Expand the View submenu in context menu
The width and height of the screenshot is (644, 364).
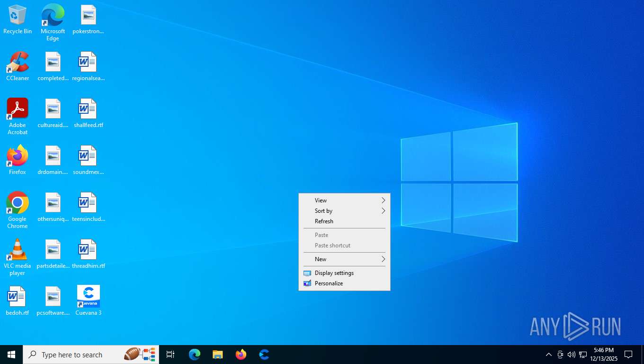(344, 200)
